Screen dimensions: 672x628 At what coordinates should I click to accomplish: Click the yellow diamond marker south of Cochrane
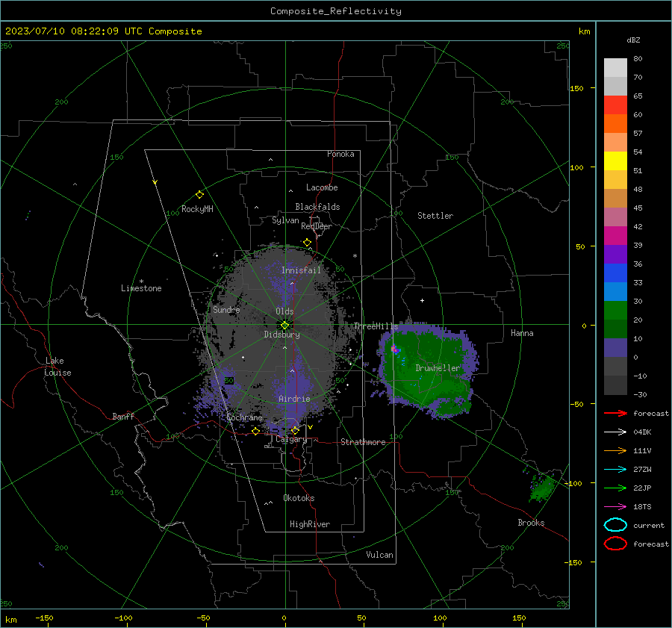(x=255, y=431)
